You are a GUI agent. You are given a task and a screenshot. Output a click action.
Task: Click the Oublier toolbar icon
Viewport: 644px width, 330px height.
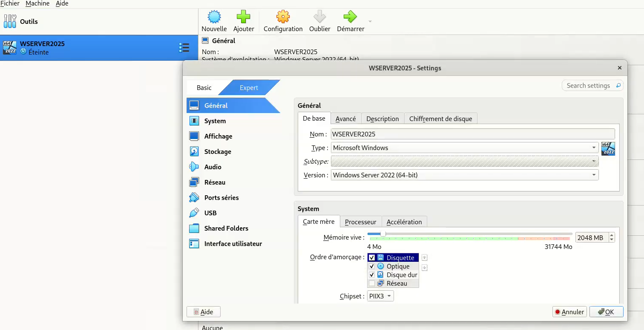pos(319,20)
